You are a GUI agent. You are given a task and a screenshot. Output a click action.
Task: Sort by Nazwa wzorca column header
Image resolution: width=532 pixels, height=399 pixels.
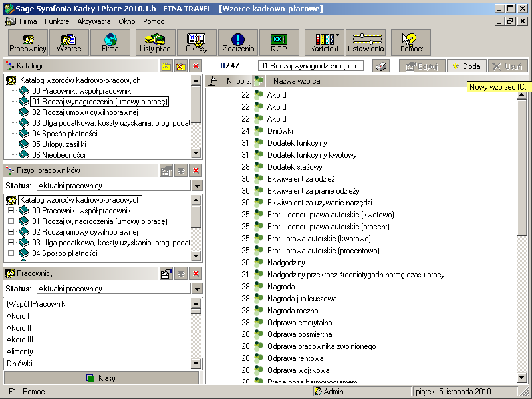[297, 81]
